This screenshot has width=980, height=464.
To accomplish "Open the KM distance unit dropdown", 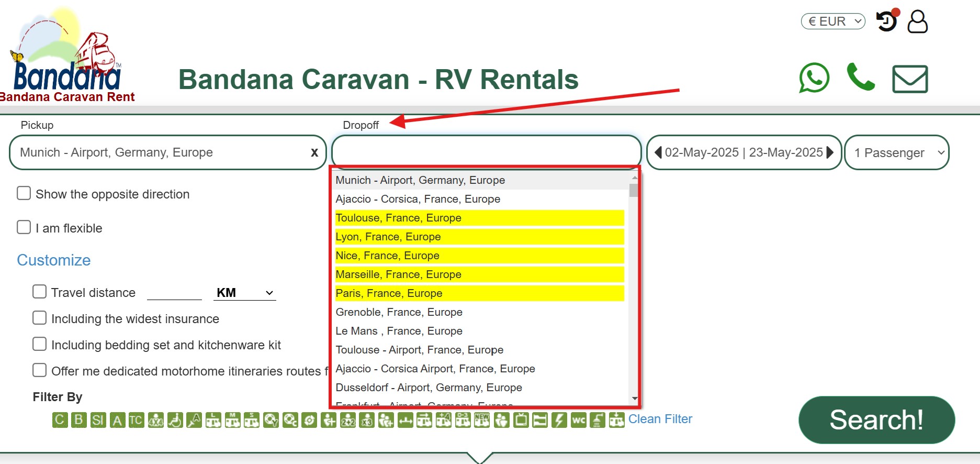I will [245, 293].
